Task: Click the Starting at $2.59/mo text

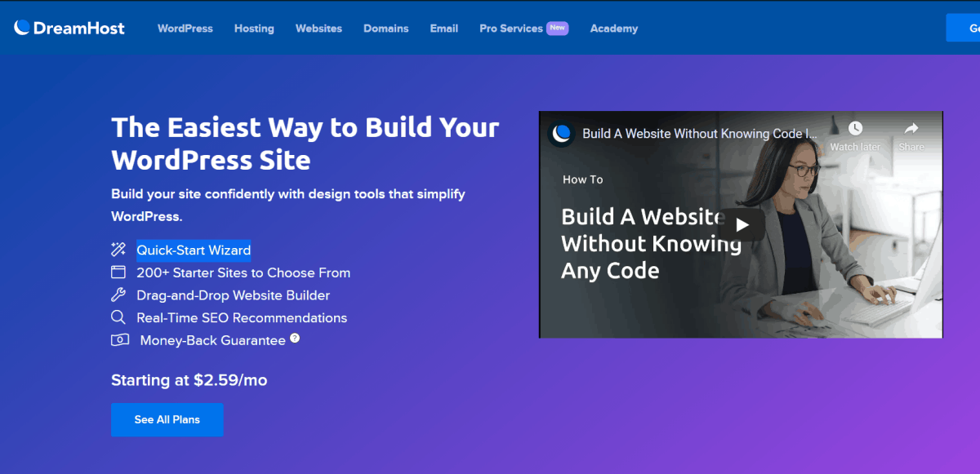Action: coord(189,380)
